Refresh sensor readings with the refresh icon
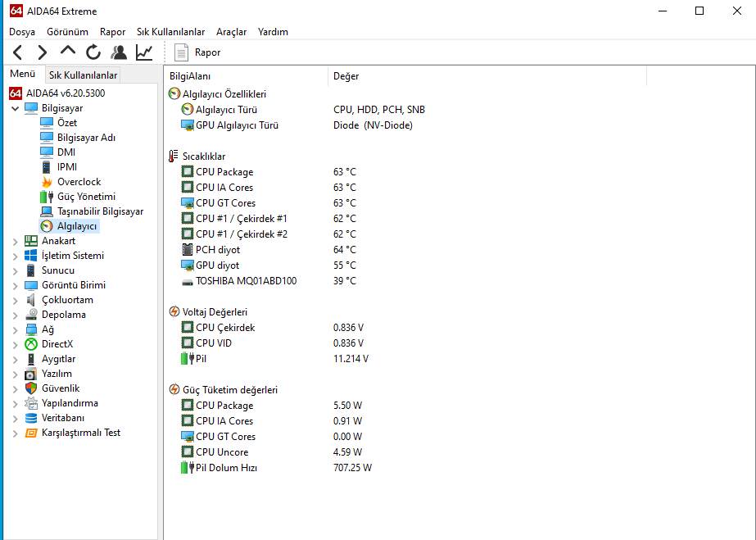The height and width of the screenshot is (540, 756). pos(93,52)
